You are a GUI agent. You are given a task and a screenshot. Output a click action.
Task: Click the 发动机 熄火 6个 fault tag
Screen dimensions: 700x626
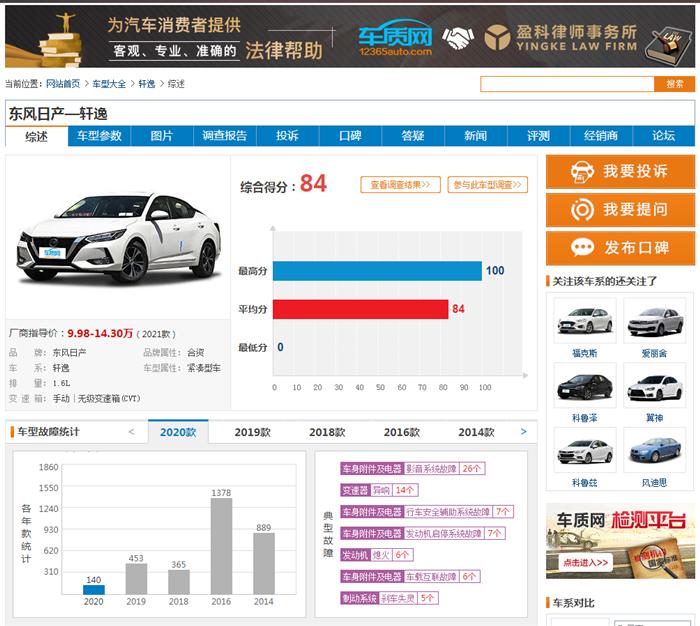(377, 555)
